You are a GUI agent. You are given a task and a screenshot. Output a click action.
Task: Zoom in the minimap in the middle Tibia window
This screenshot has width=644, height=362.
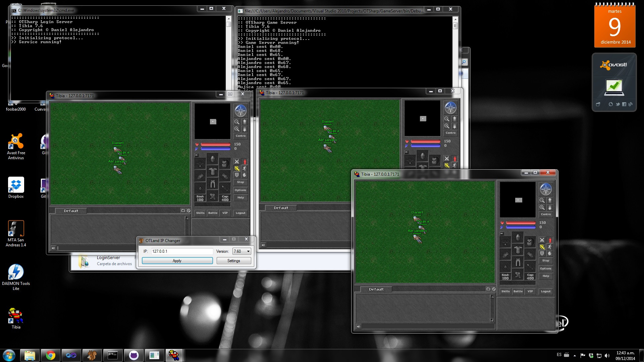[x=447, y=126]
